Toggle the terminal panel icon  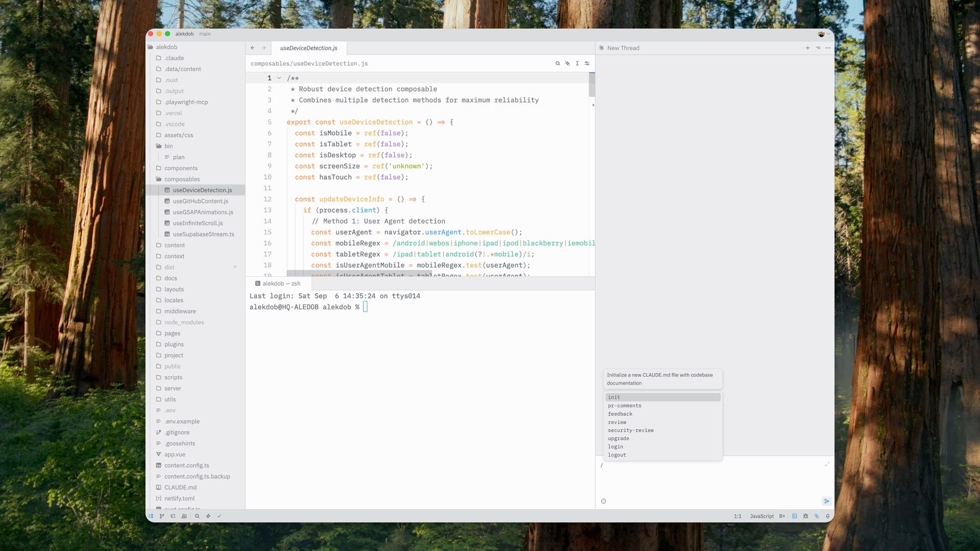click(x=794, y=516)
